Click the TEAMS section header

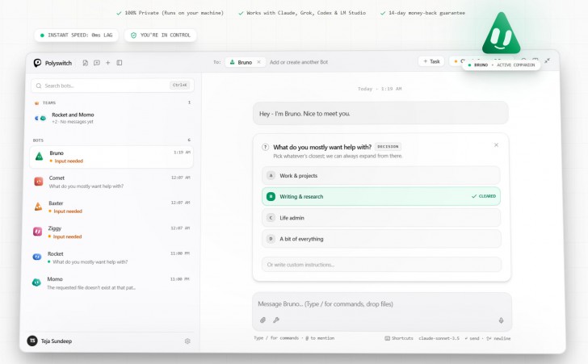point(49,103)
